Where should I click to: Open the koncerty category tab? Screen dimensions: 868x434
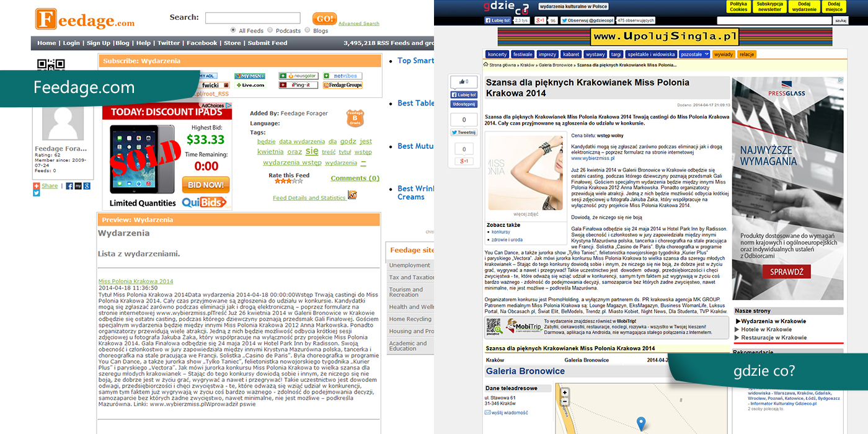[498, 55]
